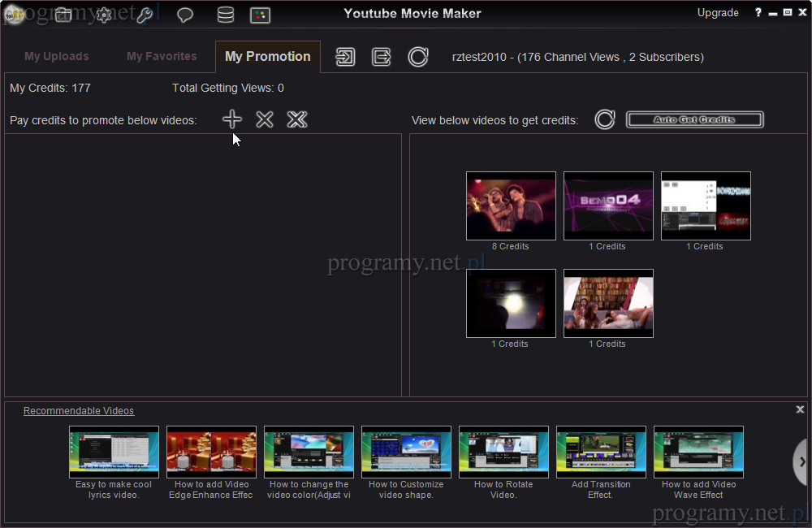Select the 8 Credits video thumbnail
The image size is (812, 528).
pos(511,206)
